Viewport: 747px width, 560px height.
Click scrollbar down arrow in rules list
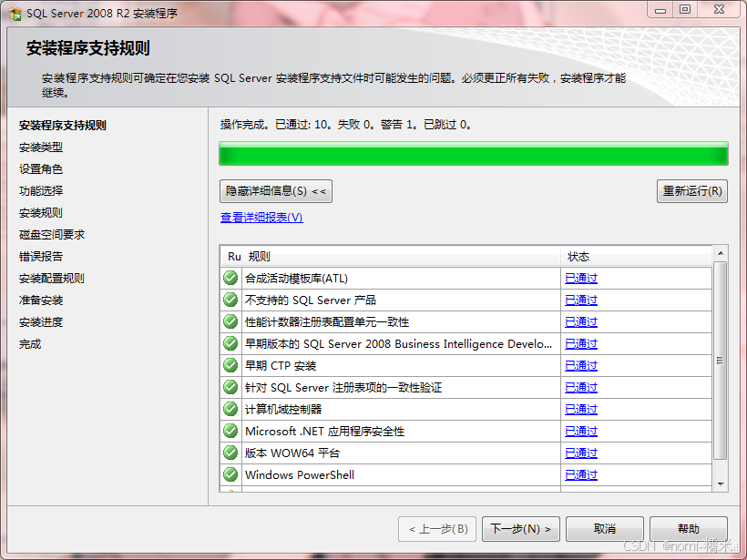[x=721, y=484]
